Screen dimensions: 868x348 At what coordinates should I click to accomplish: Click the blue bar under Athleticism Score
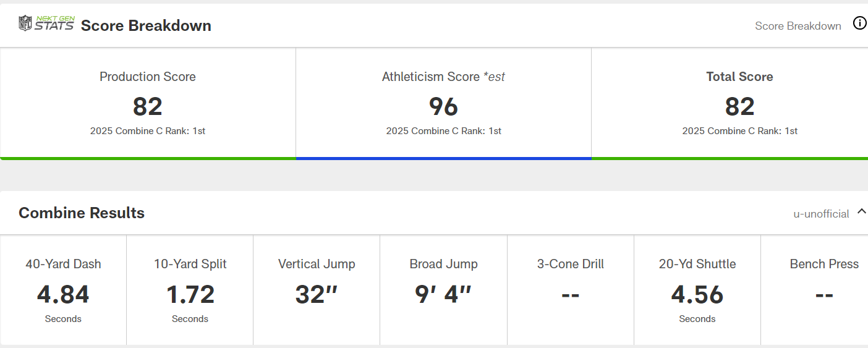tap(443, 158)
